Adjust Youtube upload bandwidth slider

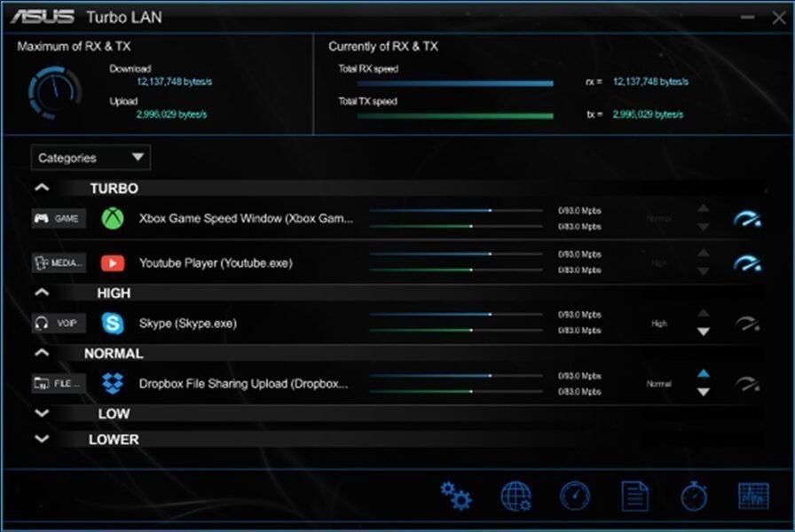coord(456,270)
